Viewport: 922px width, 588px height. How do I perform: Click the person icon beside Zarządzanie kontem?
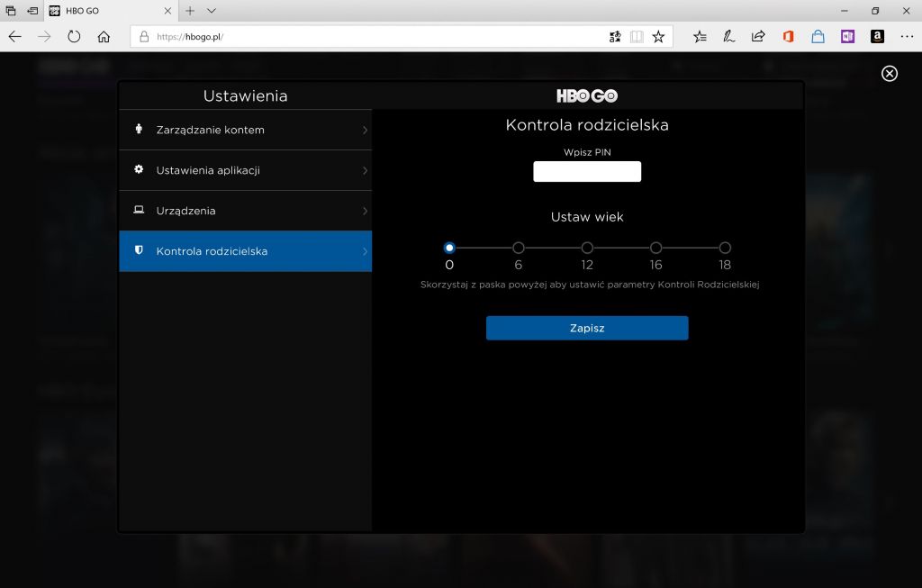(139, 129)
